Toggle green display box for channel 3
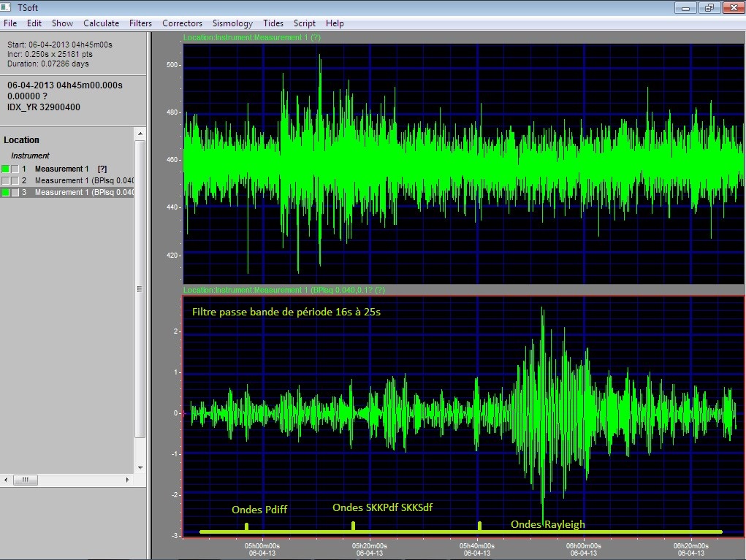746x560 pixels. (6, 192)
